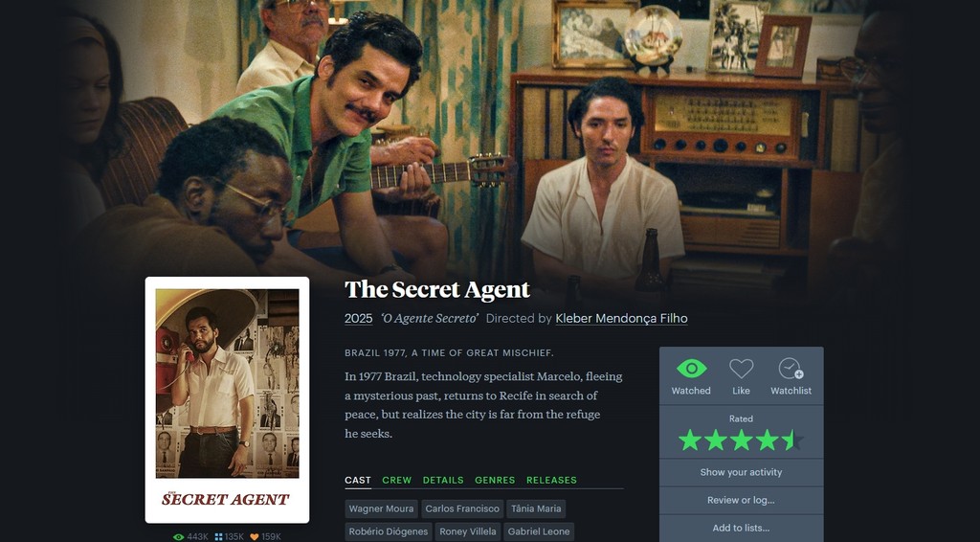Like the film with the heart icon

click(742, 369)
